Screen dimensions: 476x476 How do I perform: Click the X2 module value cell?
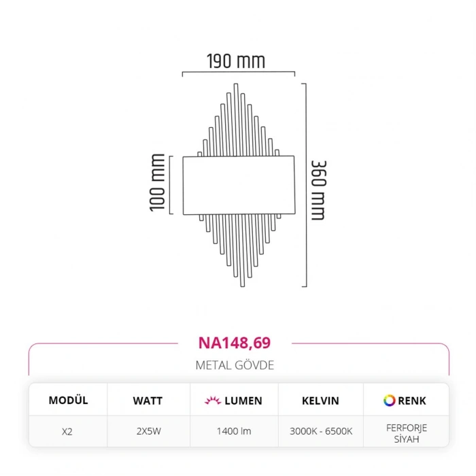(68, 431)
